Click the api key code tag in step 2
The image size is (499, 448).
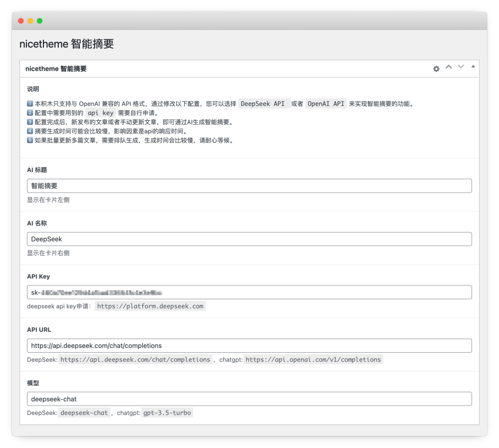(x=101, y=113)
